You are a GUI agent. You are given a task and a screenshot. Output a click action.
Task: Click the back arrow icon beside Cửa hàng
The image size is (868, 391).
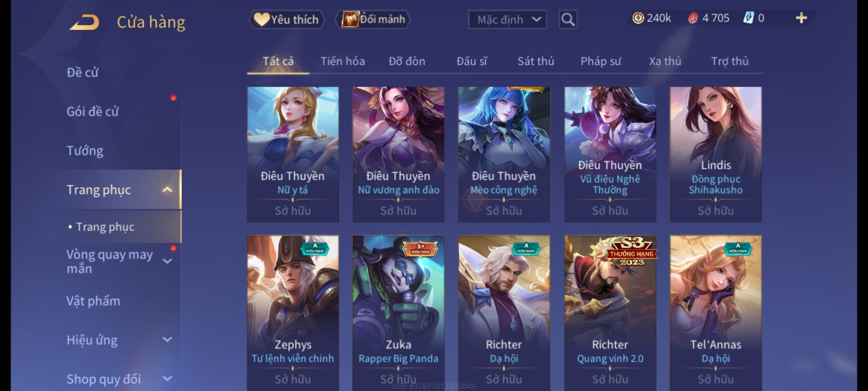point(84,22)
